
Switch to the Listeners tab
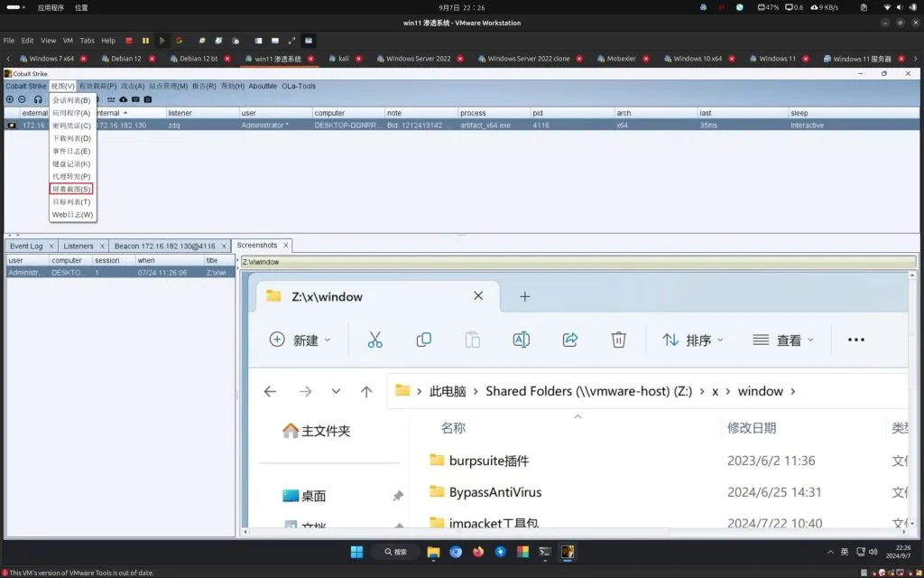[x=79, y=246]
